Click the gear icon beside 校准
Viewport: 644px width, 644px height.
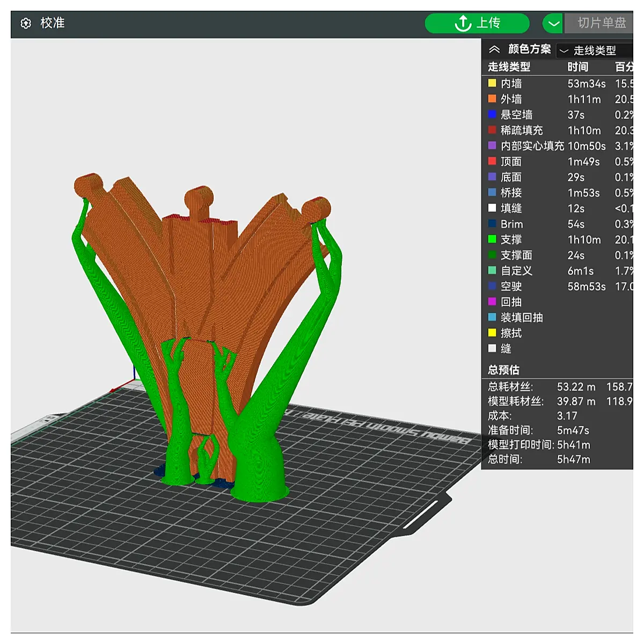tap(26, 24)
